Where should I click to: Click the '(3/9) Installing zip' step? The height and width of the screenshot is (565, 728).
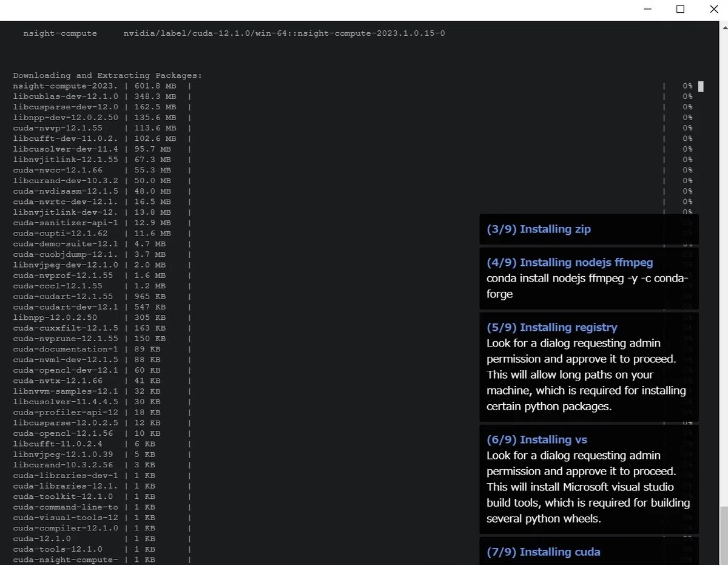point(588,229)
